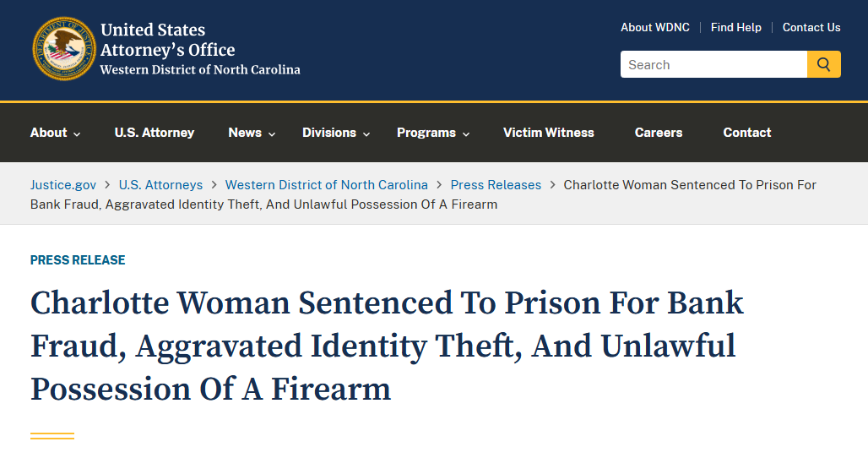This screenshot has height=458, width=868.
Task: Open the Contact Us header link
Action: coord(811,27)
